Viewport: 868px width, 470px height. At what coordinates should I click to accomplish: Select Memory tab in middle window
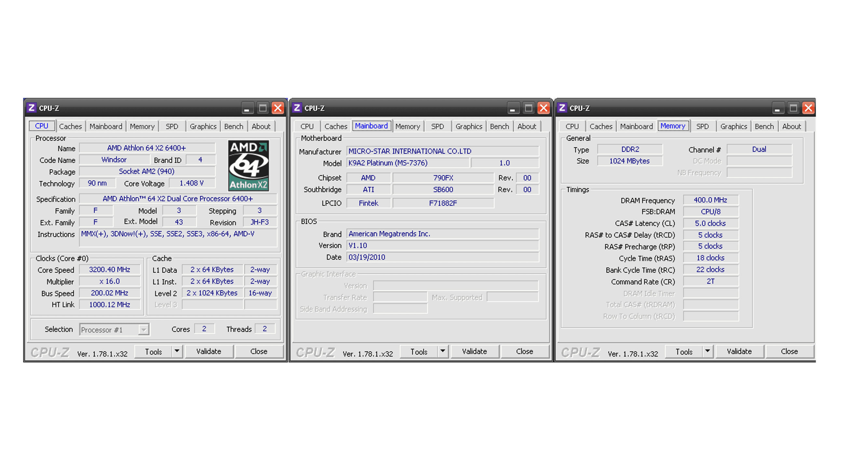tap(408, 126)
